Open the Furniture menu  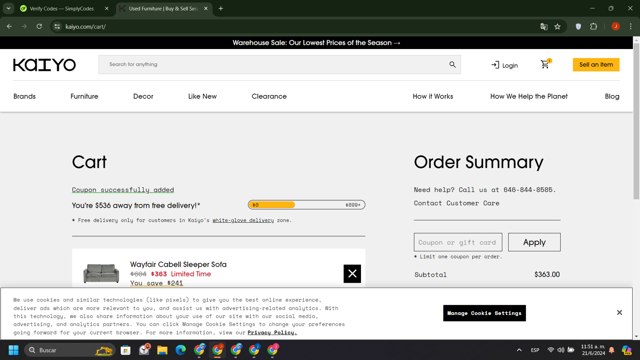coord(84,96)
